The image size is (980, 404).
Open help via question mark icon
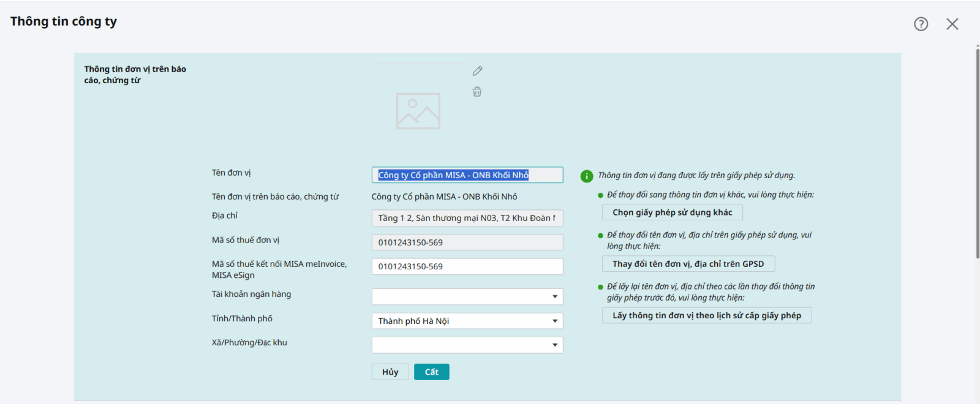(921, 24)
